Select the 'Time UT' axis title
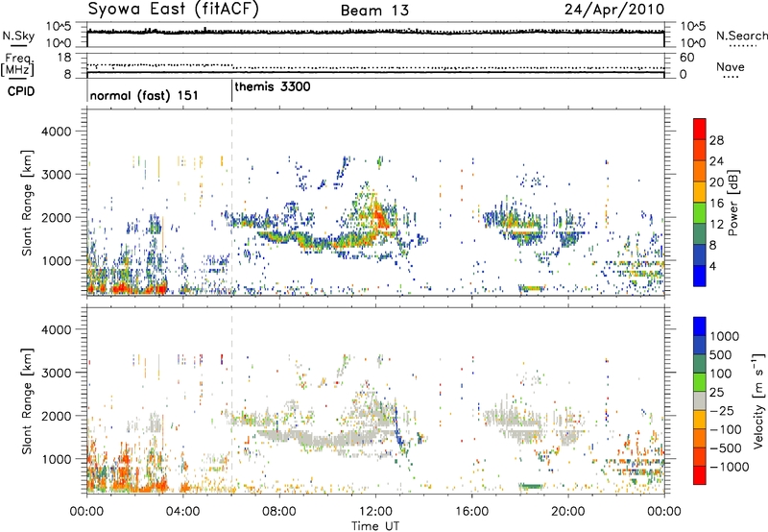This screenshot has width=768, height=532. click(x=375, y=525)
